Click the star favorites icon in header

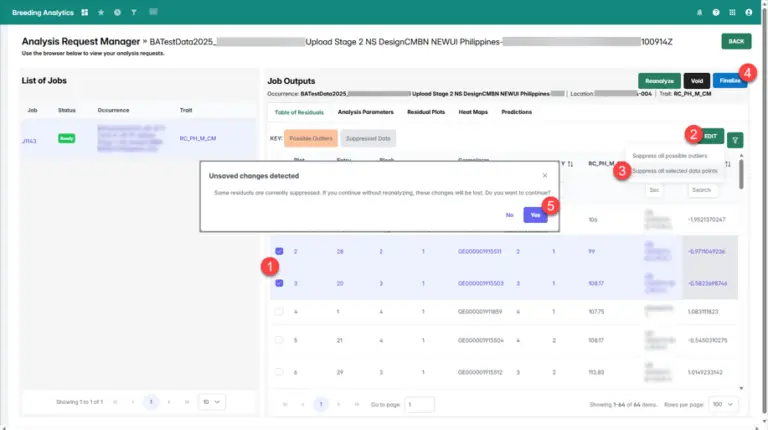point(101,12)
